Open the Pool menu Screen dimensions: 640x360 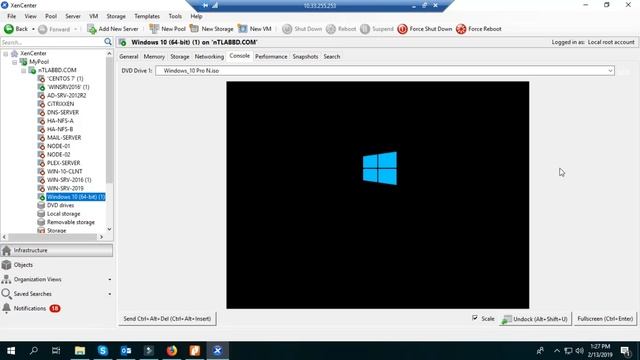tap(51, 16)
